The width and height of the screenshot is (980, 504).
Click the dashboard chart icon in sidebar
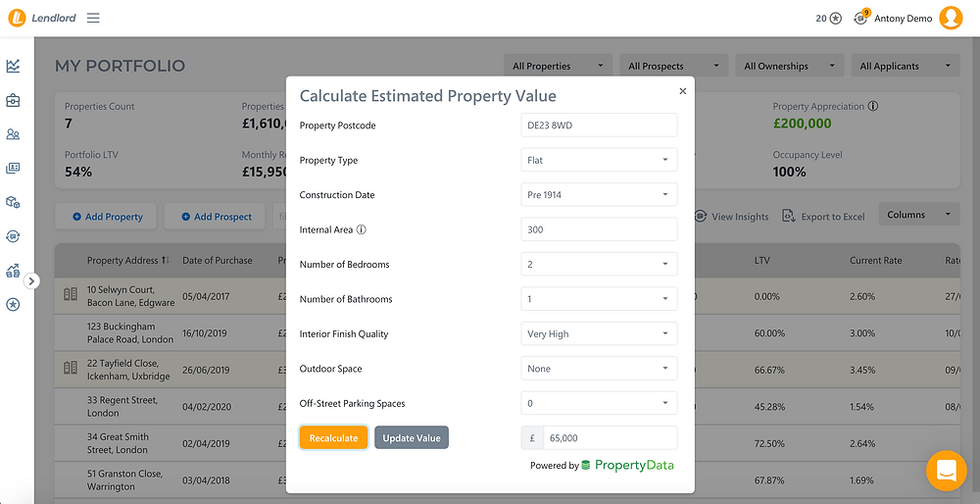coord(13,66)
